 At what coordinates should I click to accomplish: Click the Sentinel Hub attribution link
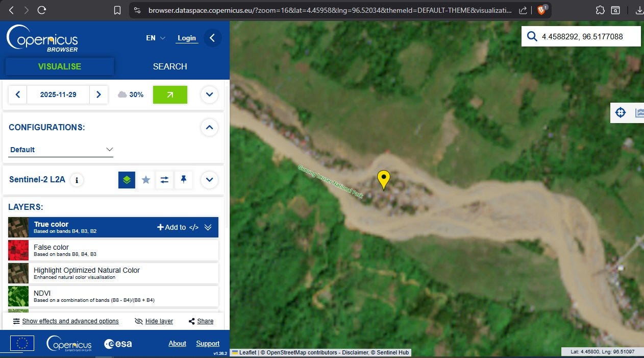(392, 352)
